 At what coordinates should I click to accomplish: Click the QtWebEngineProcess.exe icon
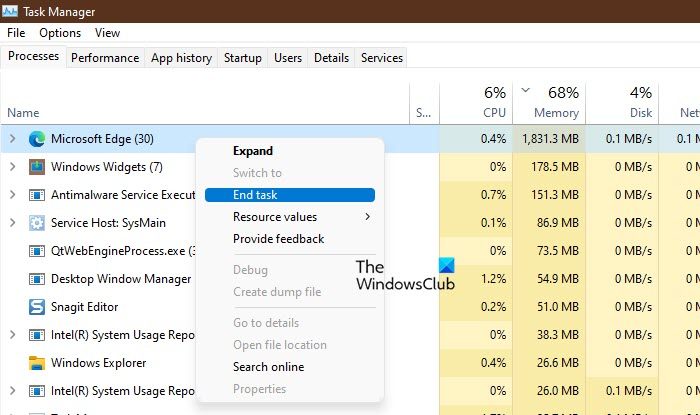[37, 251]
